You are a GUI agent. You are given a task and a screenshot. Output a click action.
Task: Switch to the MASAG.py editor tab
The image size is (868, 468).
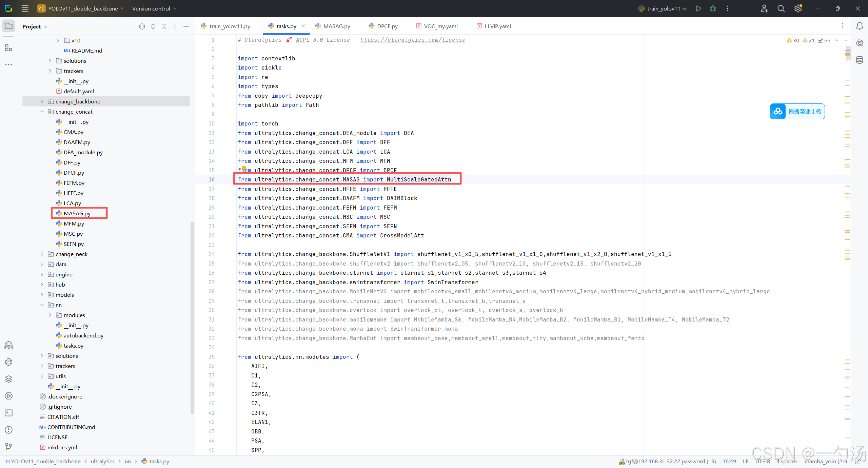pyautogui.click(x=336, y=26)
